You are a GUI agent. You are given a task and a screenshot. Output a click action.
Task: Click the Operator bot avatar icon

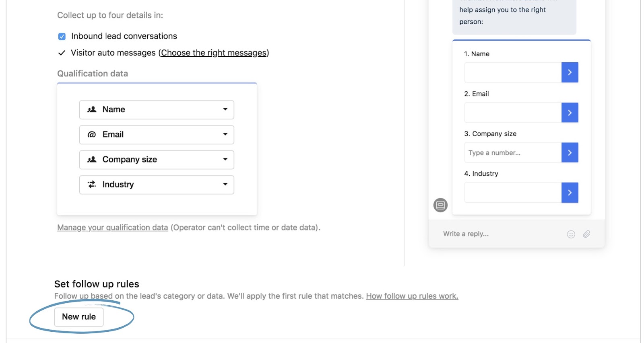click(x=440, y=205)
